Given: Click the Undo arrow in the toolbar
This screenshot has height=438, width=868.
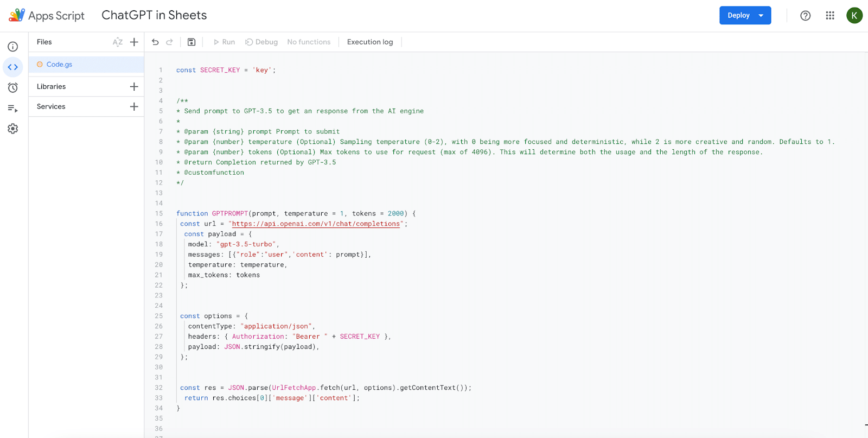Looking at the screenshot, I should (155, 42).
